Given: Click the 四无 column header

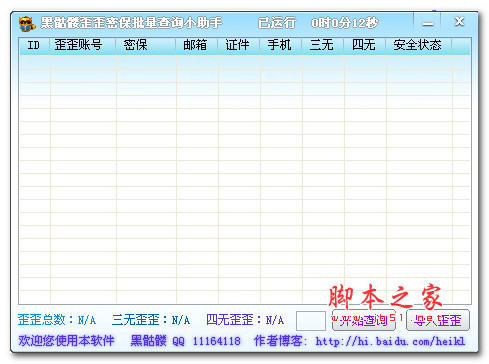Looking at the screenshot, I should coord(365,45).
